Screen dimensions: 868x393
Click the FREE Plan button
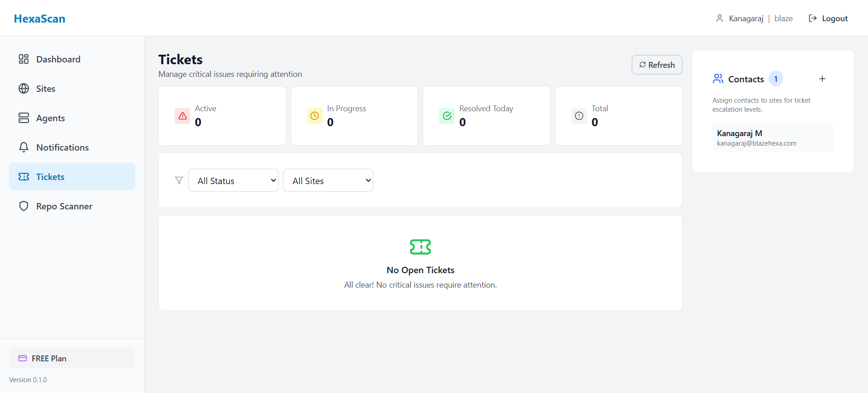(x=72, y=358)
